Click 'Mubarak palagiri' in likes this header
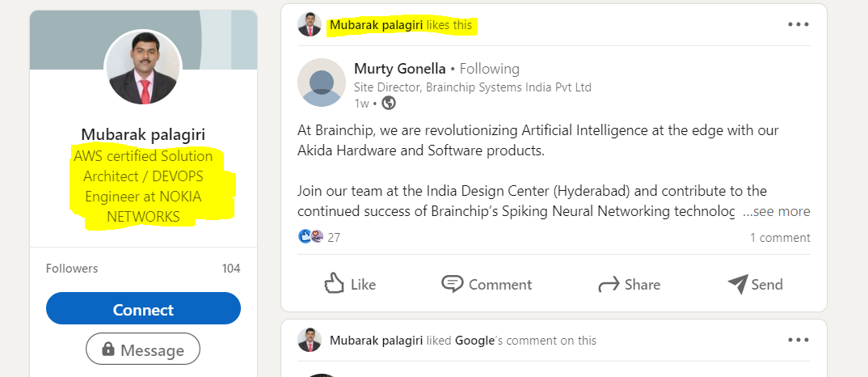This screenshot has height=377, width=868. click(376, 25)
